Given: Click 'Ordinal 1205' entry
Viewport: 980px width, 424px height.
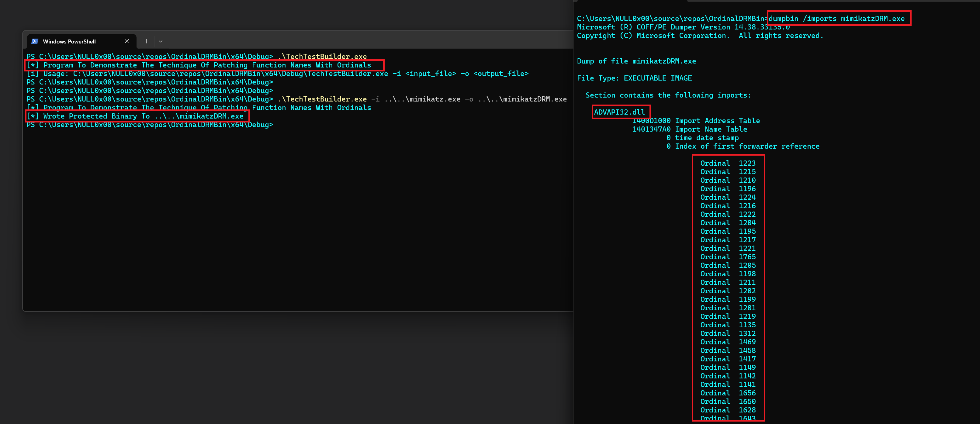Looking at the screenshot, I should 728,265.
